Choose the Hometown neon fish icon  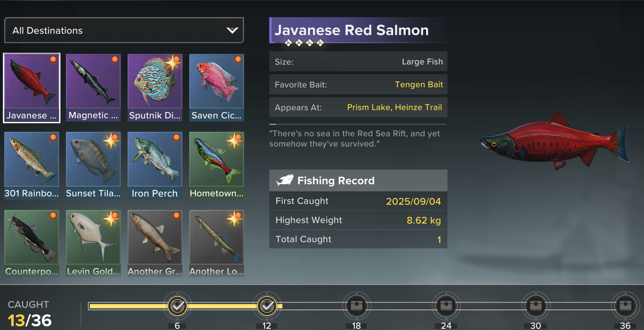[x=216, y=166]
